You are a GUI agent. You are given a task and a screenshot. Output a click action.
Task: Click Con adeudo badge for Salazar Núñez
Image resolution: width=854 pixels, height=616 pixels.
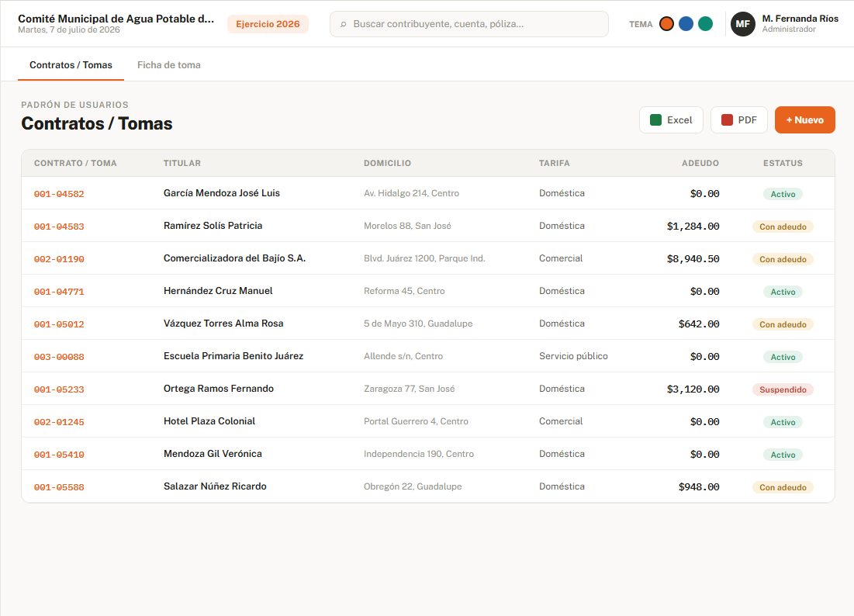point(783,487)
